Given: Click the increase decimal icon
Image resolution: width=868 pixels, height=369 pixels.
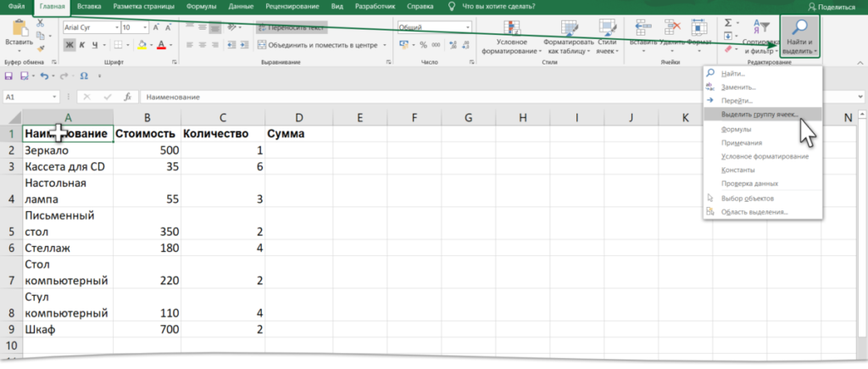Looking at the screenshot, I should click(x=453, y=46).
